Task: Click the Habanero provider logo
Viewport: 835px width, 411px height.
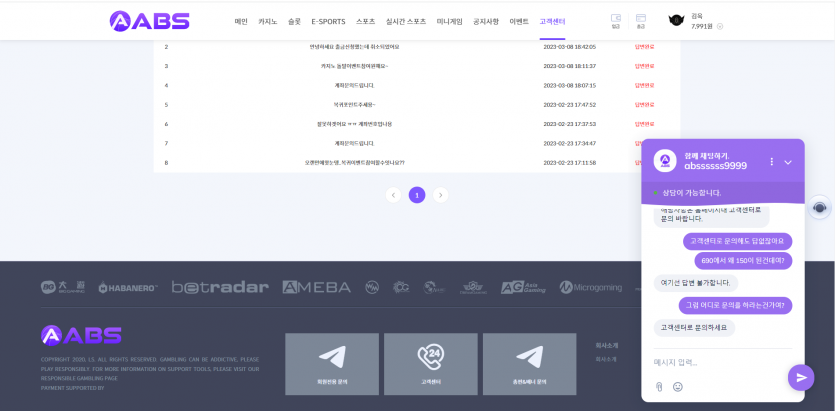Action: click(128, 288)
